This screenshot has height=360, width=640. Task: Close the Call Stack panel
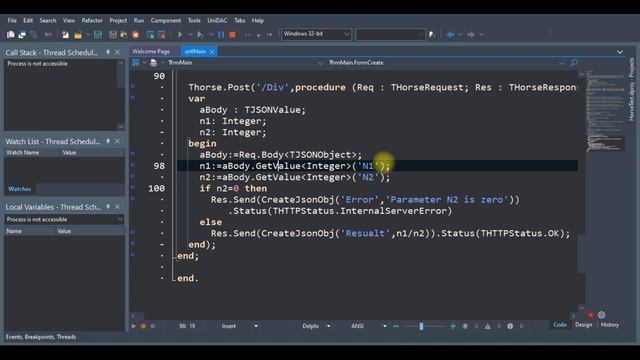pyautogui.click(x=118, y=52)
